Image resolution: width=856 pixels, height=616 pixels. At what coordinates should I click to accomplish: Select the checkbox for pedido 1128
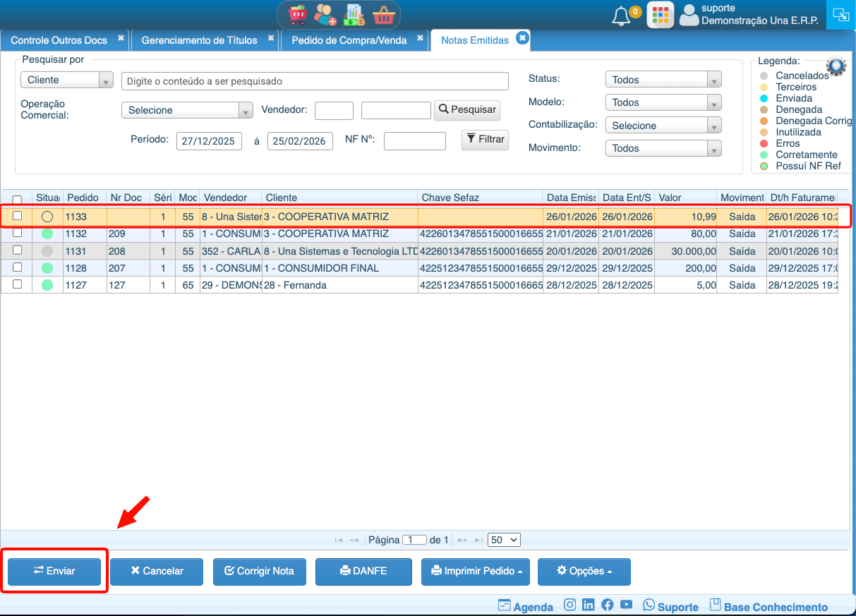(18, 267)
